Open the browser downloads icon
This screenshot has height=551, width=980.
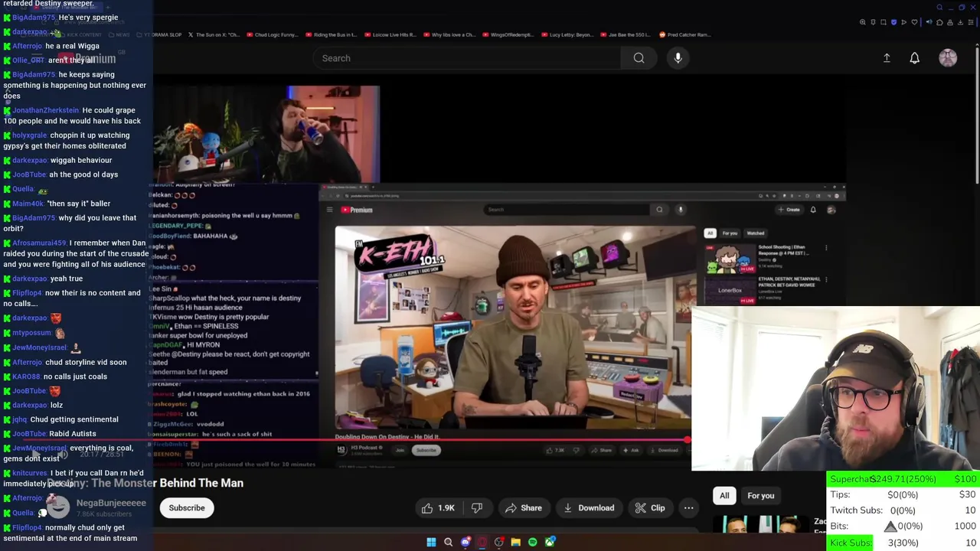pos(960,22)
